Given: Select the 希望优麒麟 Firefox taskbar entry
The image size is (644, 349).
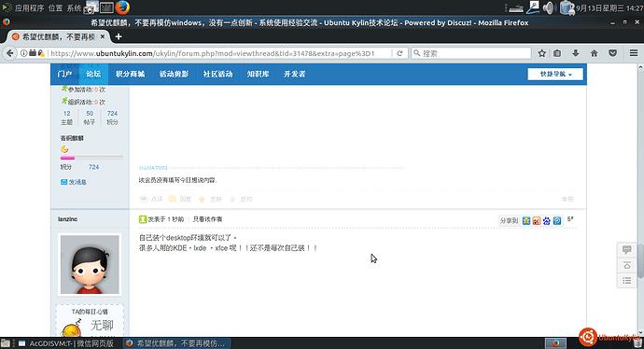Looking at the screenshot, I should 176,343.
